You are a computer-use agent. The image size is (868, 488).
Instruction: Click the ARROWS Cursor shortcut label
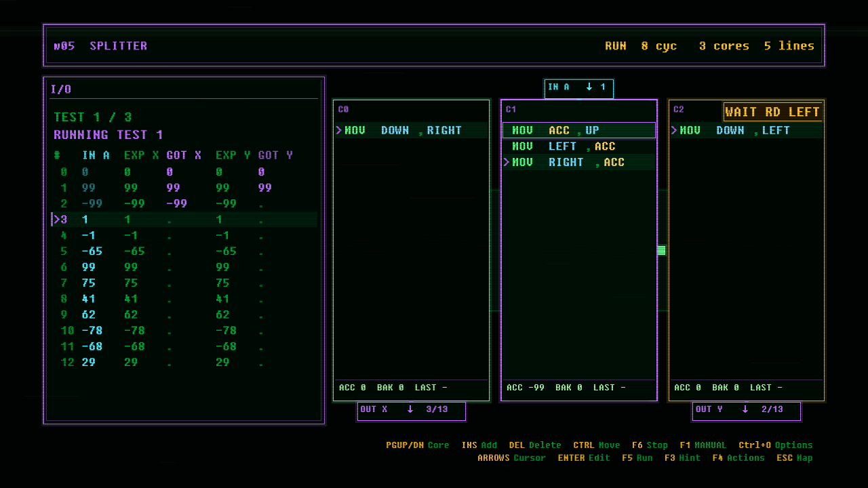[x=511, y=458]
